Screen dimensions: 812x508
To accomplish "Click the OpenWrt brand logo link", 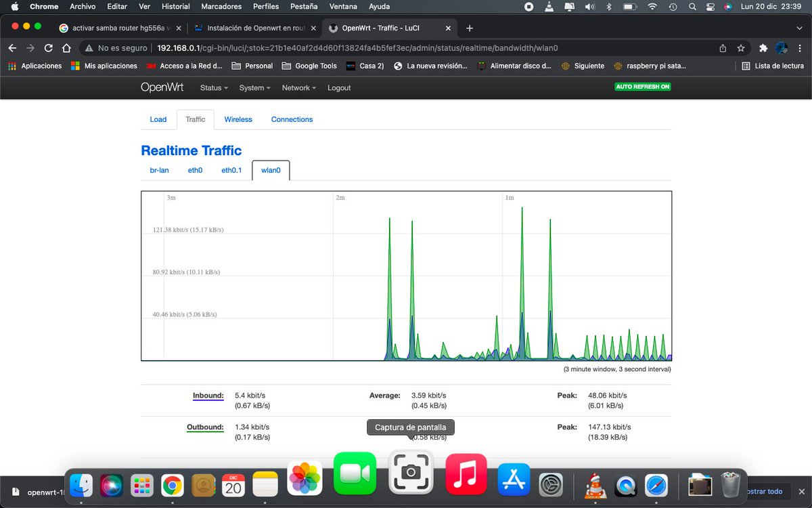I will tap(162, 87).
